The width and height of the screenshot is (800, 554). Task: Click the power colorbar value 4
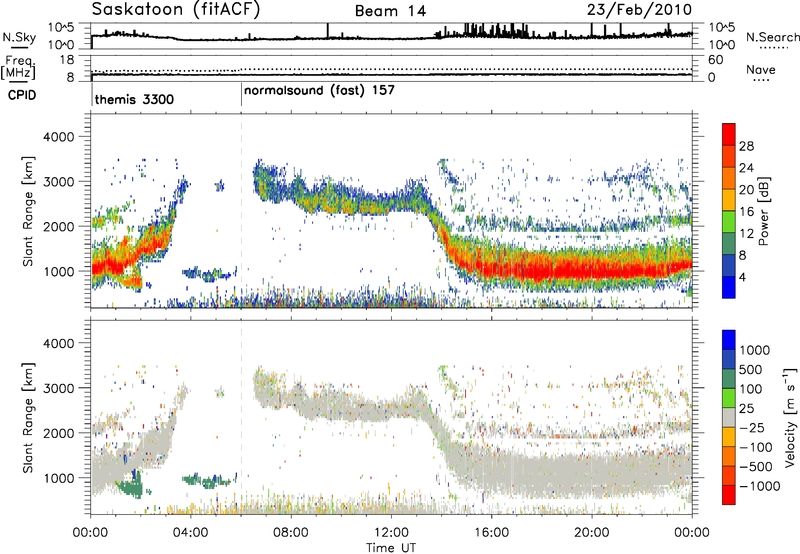(x=742, y=277)
